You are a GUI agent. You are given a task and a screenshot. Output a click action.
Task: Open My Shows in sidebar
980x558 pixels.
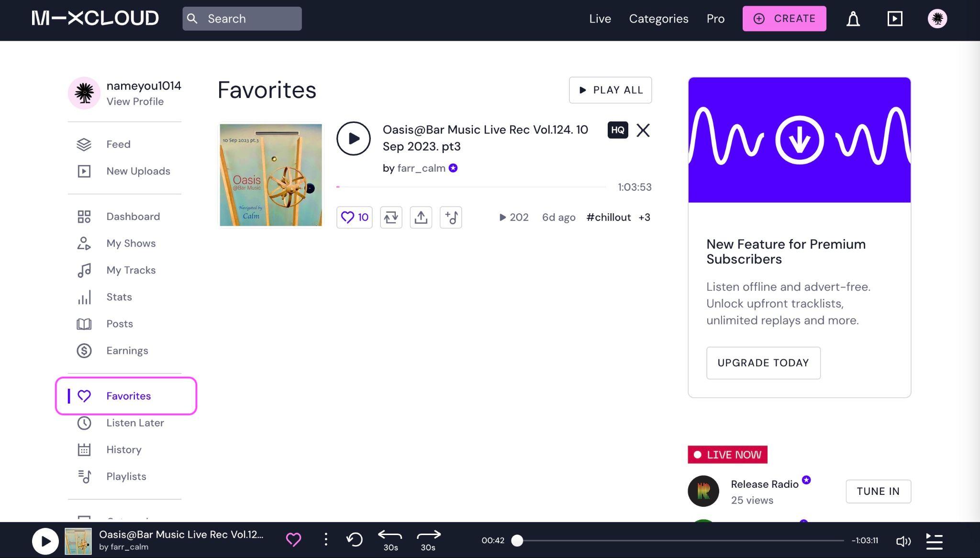131,243
